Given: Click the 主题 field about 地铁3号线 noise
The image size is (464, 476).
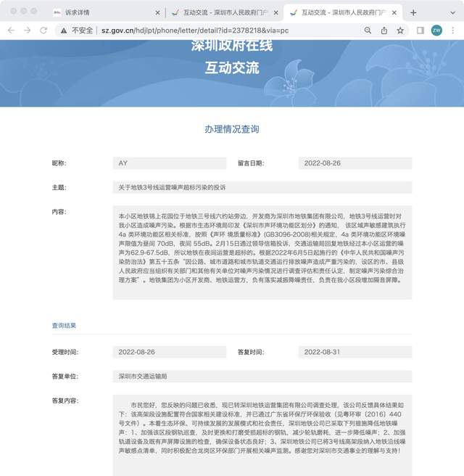Looking at the screenshot, I should (x=262, y=187).
